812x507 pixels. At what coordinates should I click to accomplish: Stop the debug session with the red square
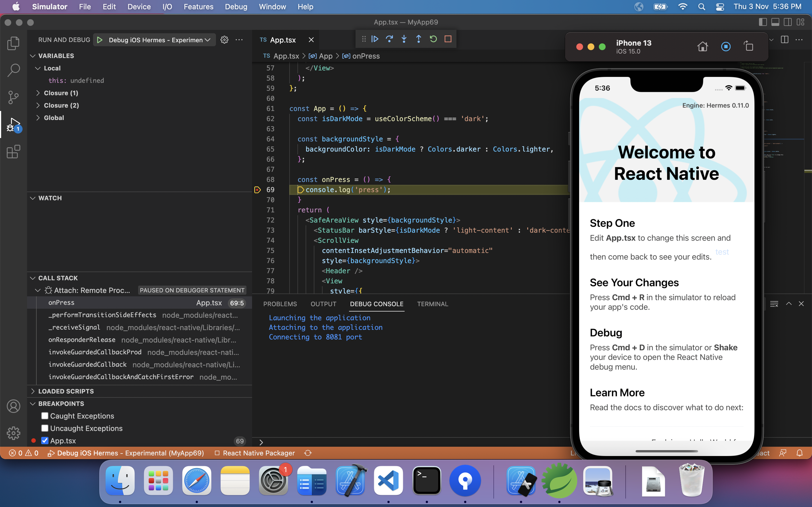[448, 39]
